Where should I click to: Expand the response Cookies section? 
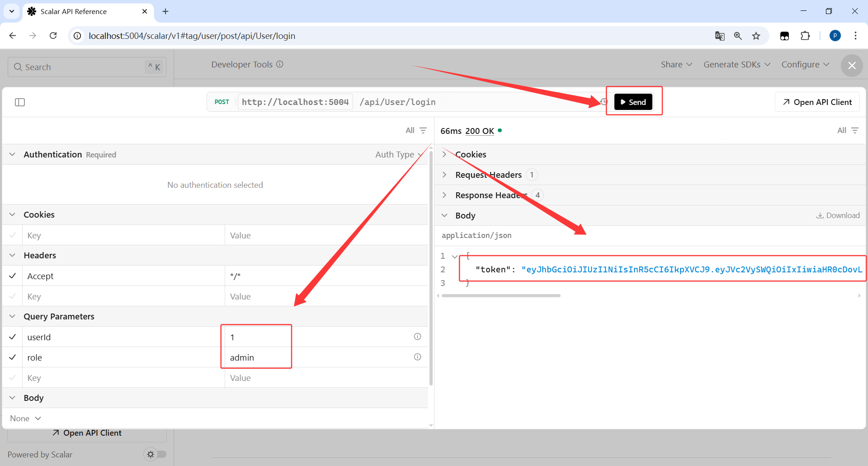444,154
